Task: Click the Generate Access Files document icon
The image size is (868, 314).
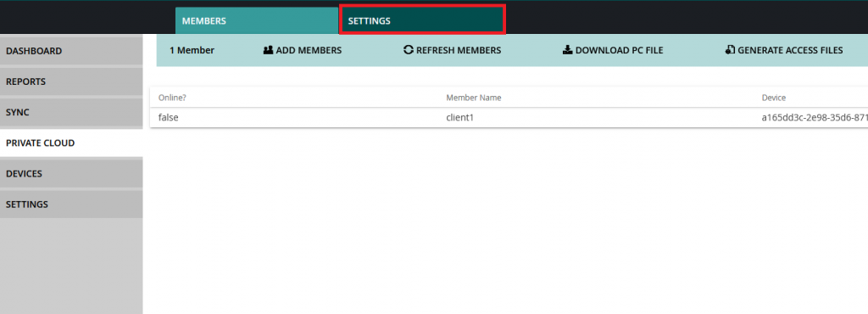Action: point(730,50)
